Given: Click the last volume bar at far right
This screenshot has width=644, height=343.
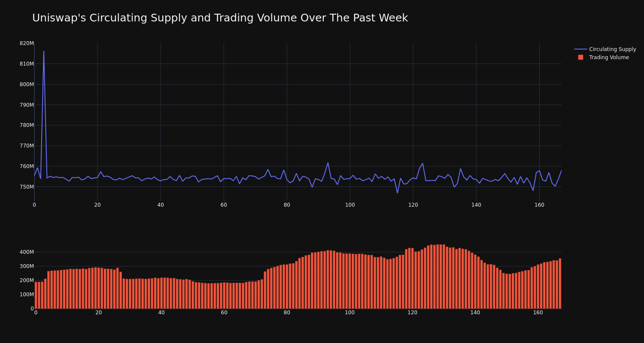Looking at the screenshot, I should pos(560,283).
